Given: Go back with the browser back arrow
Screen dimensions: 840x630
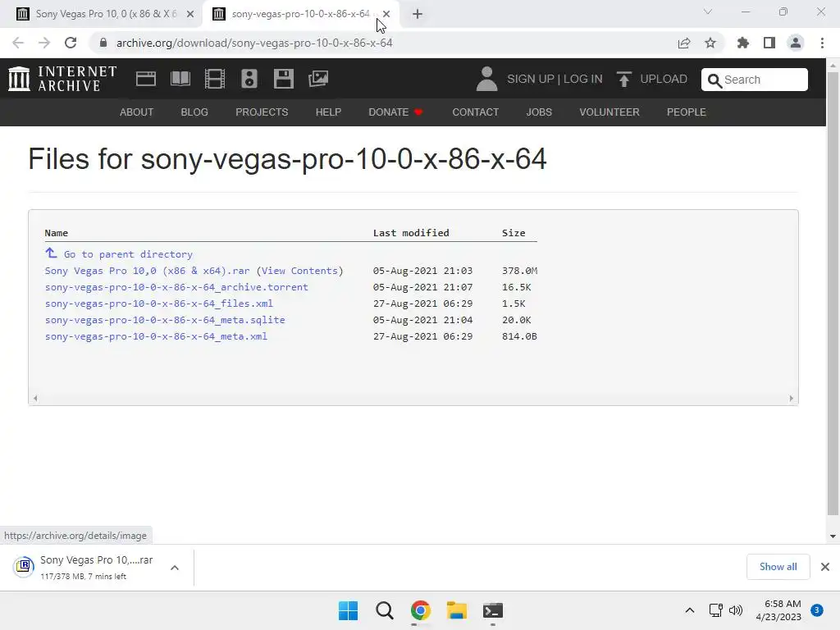Looking at the screenshot, I should tap(18, 43).
